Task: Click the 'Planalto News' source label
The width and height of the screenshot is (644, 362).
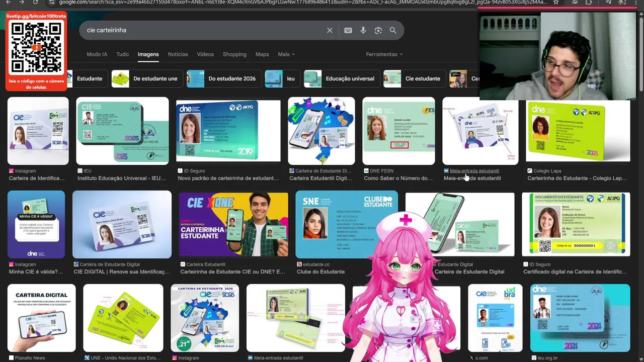Action: 30,358
